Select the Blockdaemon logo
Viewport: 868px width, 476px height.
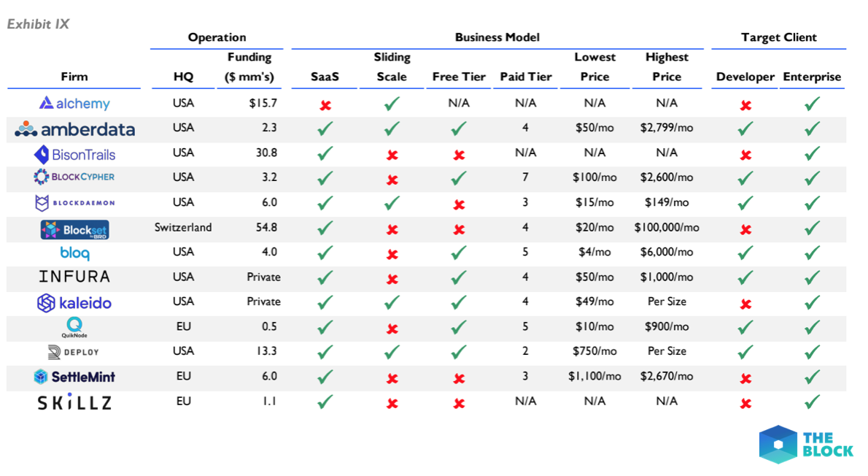pos(74,203)
